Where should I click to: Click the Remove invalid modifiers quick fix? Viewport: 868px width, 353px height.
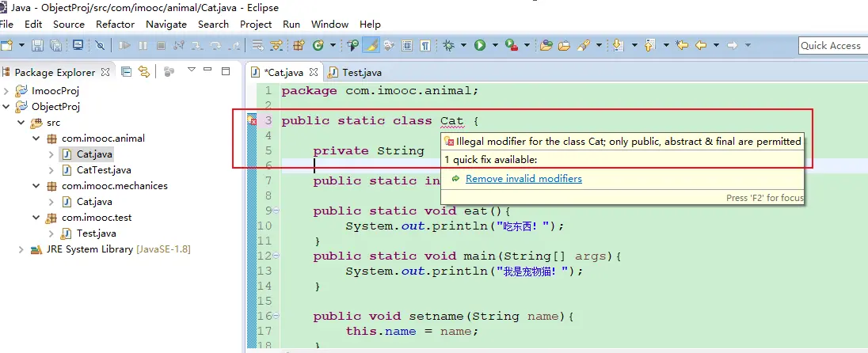(x=523, y=179)
